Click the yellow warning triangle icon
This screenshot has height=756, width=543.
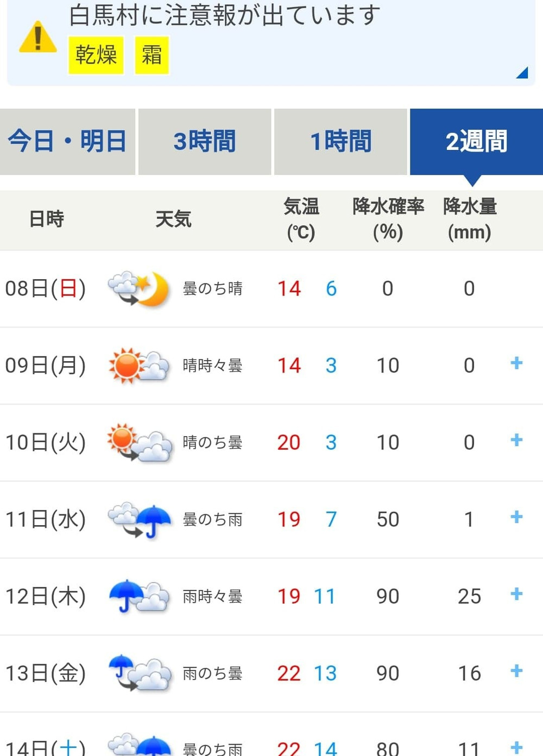(x=37, y=38)
